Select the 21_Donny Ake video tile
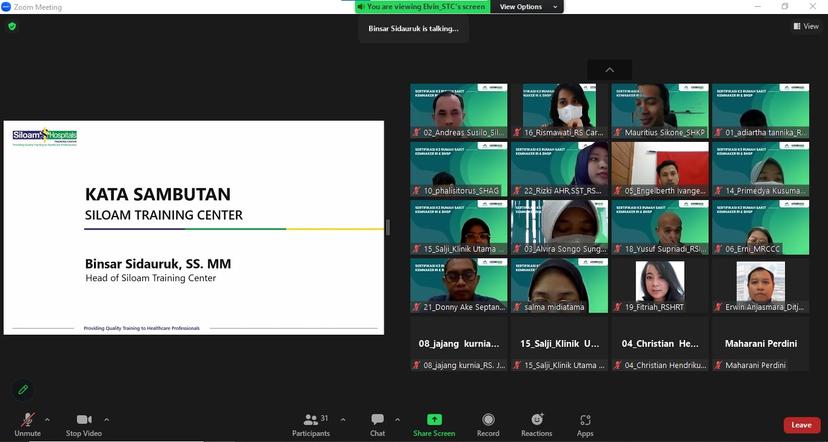The image size is (828, 442). 459,285
